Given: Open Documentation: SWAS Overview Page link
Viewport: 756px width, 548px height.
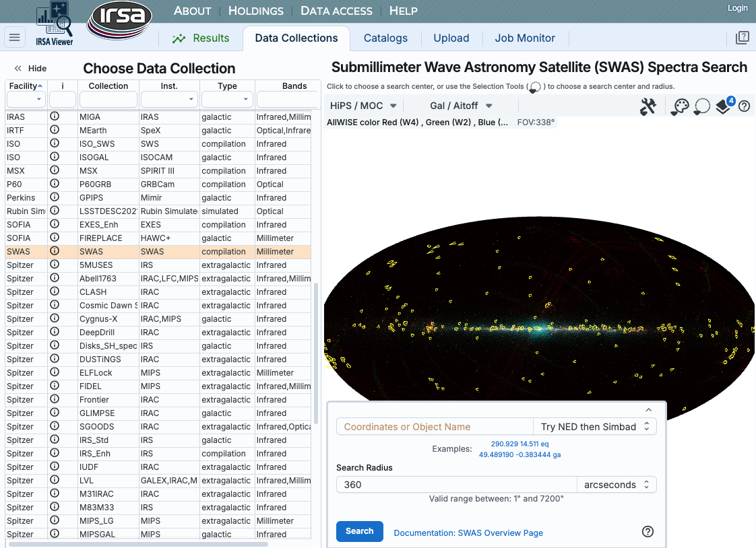Looking at the screenshot, I should coord(468,533).
